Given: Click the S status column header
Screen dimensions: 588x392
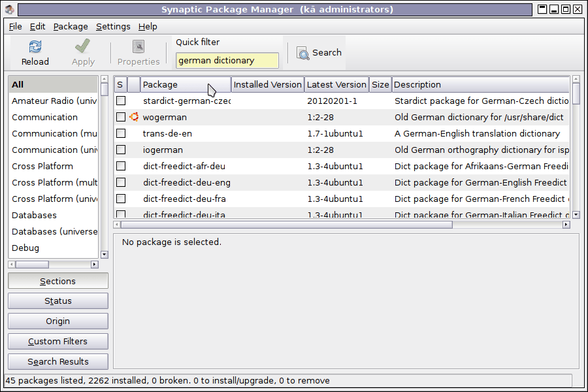Looking at the screenshot, I should (x=120, y=84).
